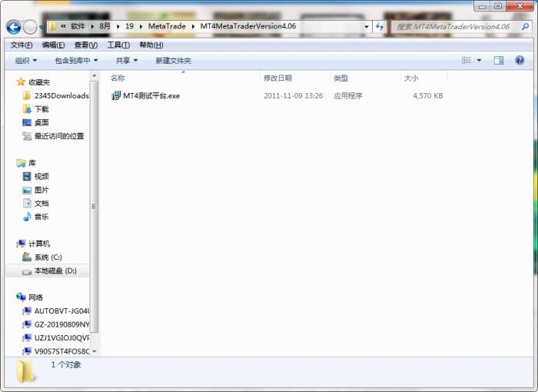Click the search magnifier icon
This screenshot has width=538, height=392.
pyautogui.click(x=525, y=26)
